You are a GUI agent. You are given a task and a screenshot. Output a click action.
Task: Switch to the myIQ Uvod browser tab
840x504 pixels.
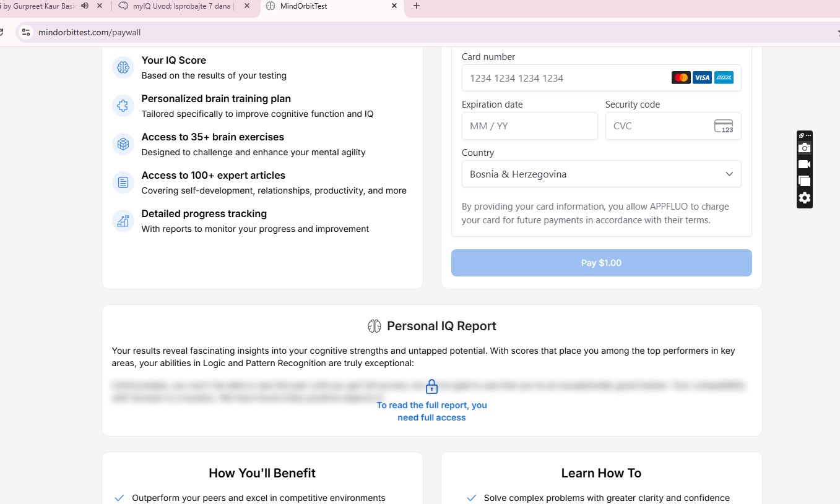click(183, 6)
